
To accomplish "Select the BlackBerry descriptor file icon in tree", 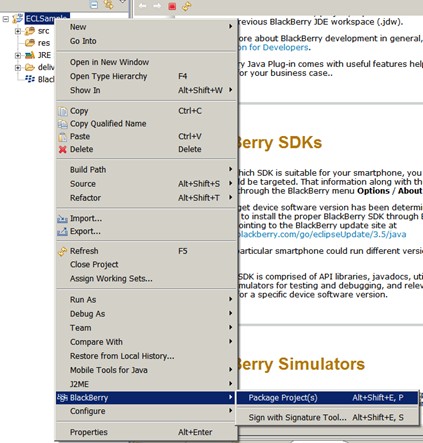I will (30, 79).
